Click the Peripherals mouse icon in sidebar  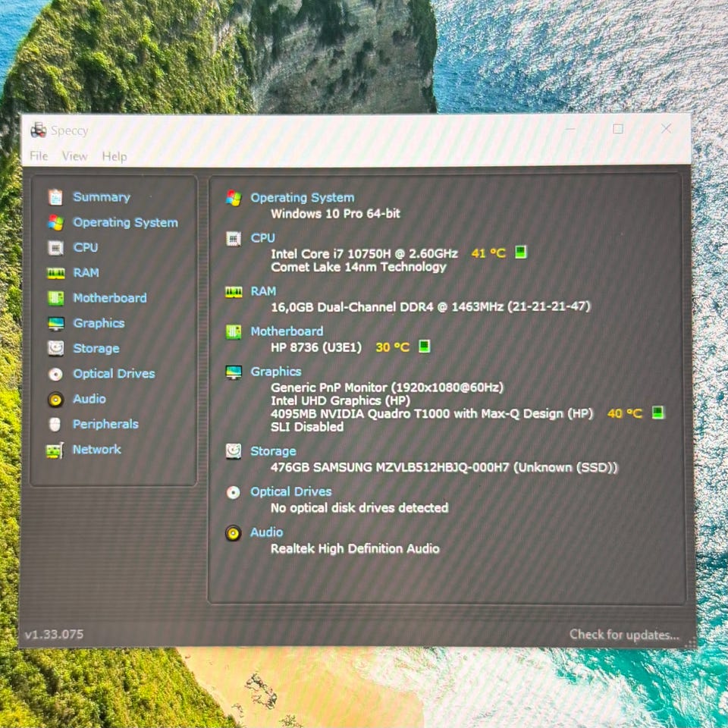click(x=55, y=425)
